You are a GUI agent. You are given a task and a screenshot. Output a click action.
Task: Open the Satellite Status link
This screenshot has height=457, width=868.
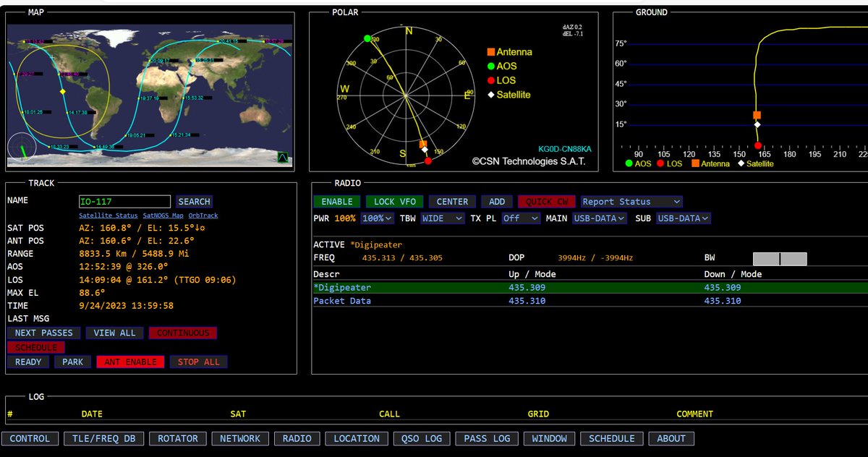[109, 215]
